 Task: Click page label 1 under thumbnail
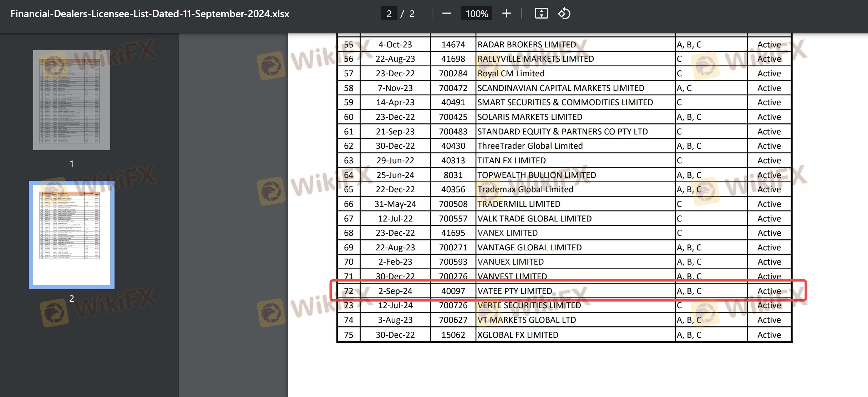(72, 164)
